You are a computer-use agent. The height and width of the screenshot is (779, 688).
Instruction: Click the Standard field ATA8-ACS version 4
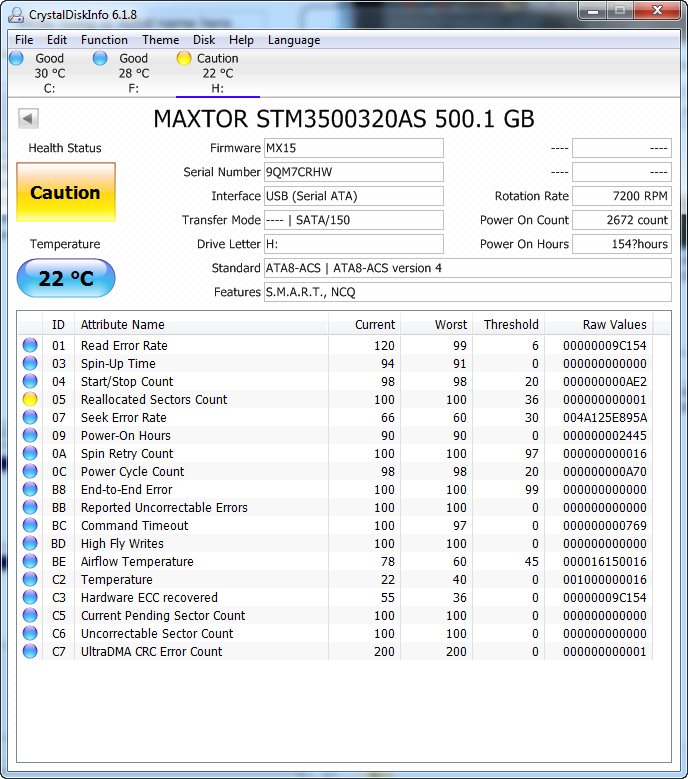coord(467,268)
